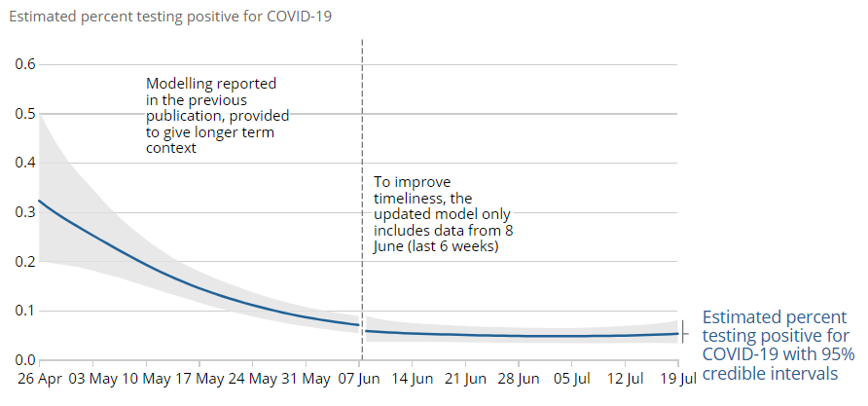Image resolution: width=868 pixels, height=406 pixels.
Task: Click the blue line's starting point at 26 Apr
Action: tap(39, 201)
